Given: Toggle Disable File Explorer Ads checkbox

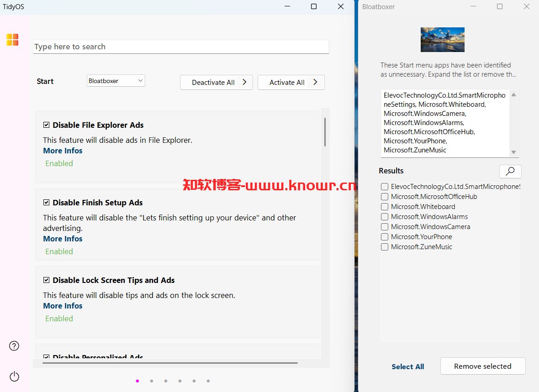Looking at the screenshot, I should click(x=47, y=125).
